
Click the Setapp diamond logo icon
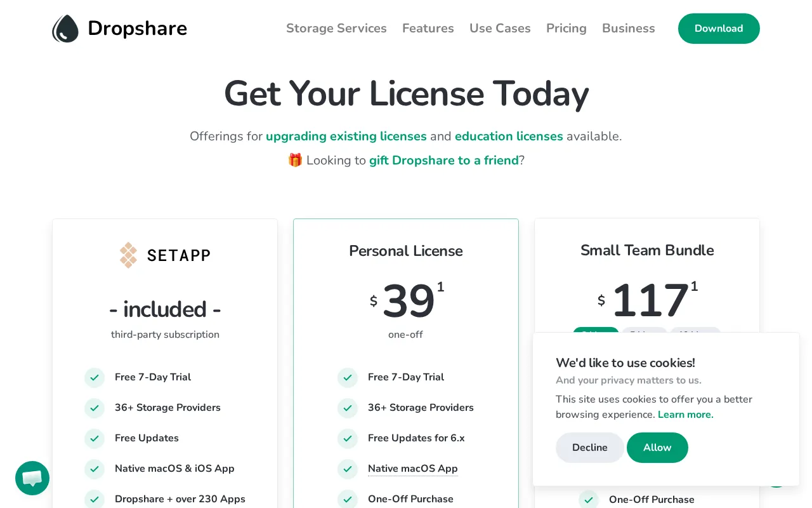click(129, 255)
